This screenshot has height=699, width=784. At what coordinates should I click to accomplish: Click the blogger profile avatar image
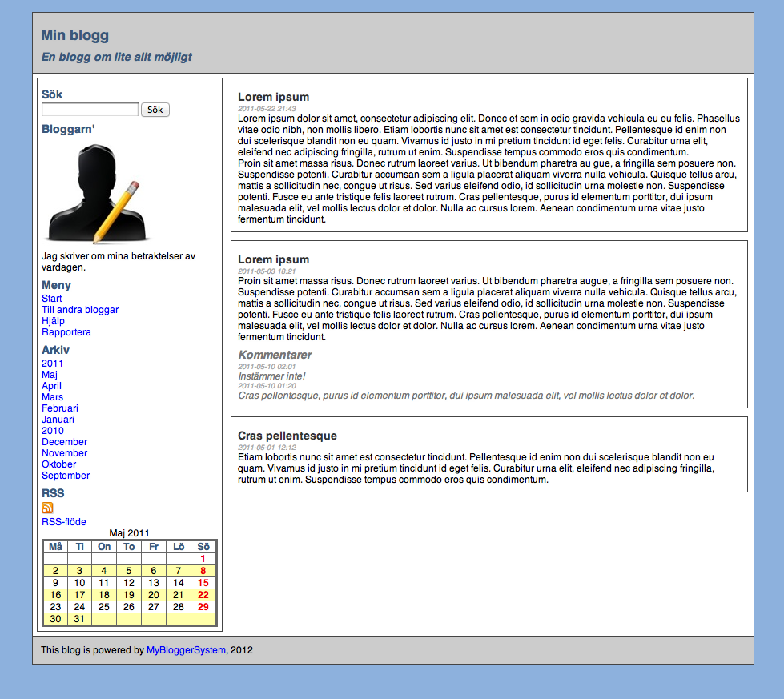click(x=97, y=193)
